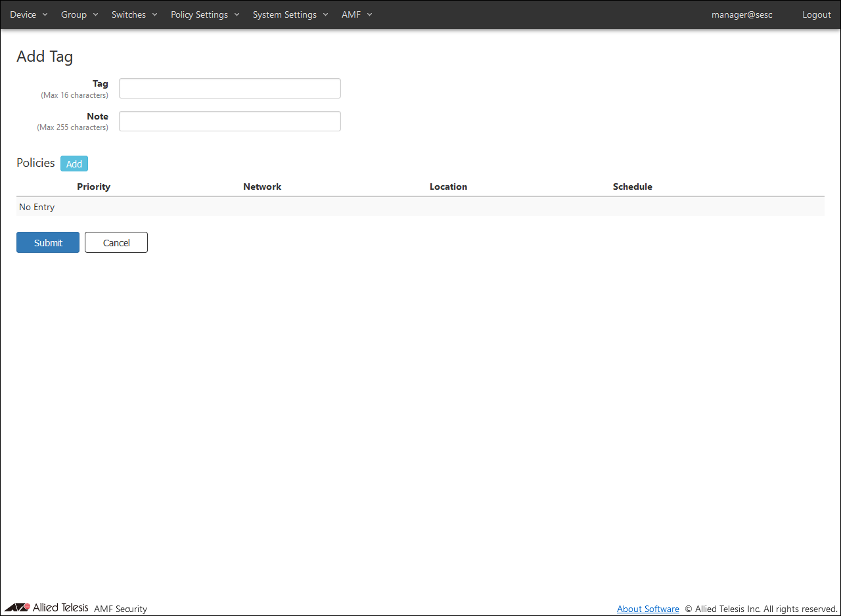Expand the Device dropdown menu
The width and height of the screenshot is (841, 616).
(28, 14)
